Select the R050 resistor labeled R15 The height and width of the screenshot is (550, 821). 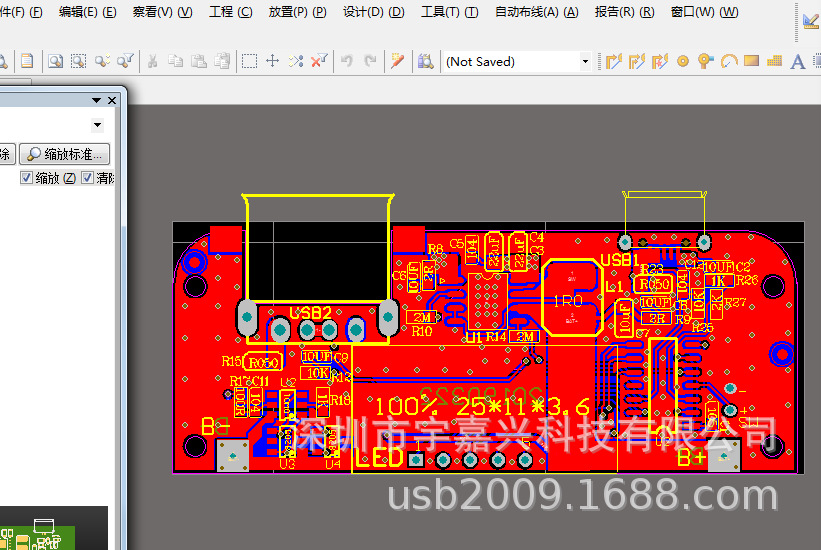263,362
